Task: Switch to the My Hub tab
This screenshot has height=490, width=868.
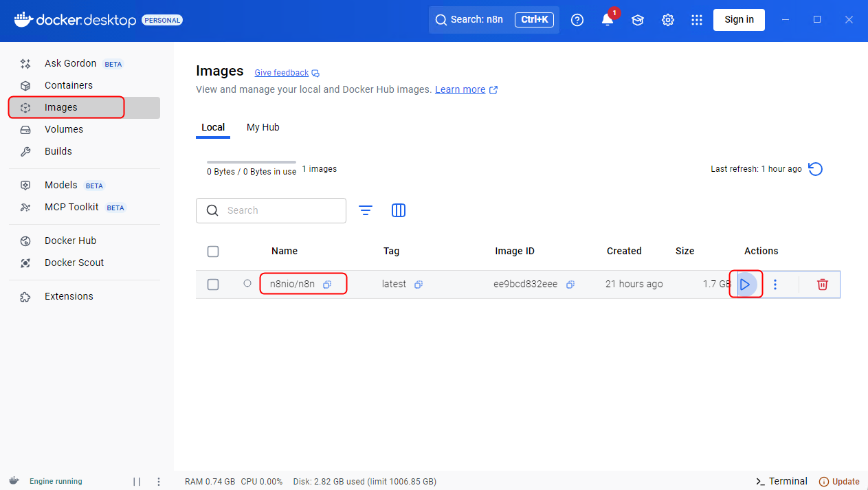Action: pos(263,127)
